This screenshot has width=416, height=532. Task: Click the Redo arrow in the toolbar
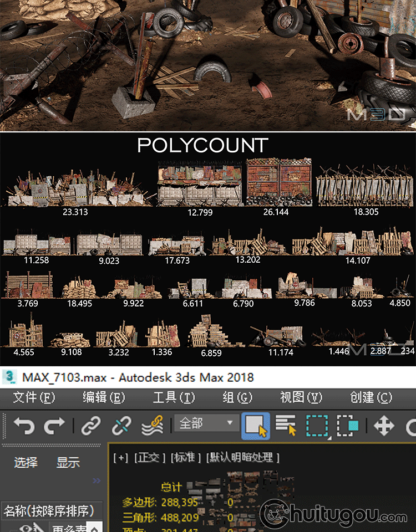click(54, 426)
